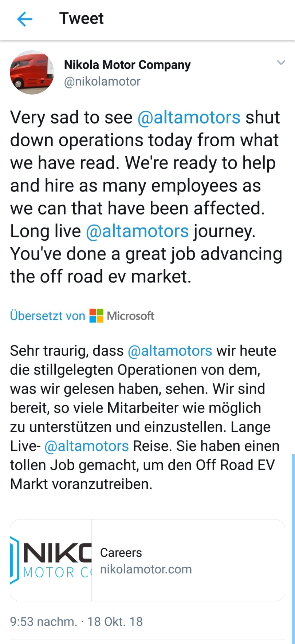
Task: Tap the "Tweet" header title
Action: (82, 19)
